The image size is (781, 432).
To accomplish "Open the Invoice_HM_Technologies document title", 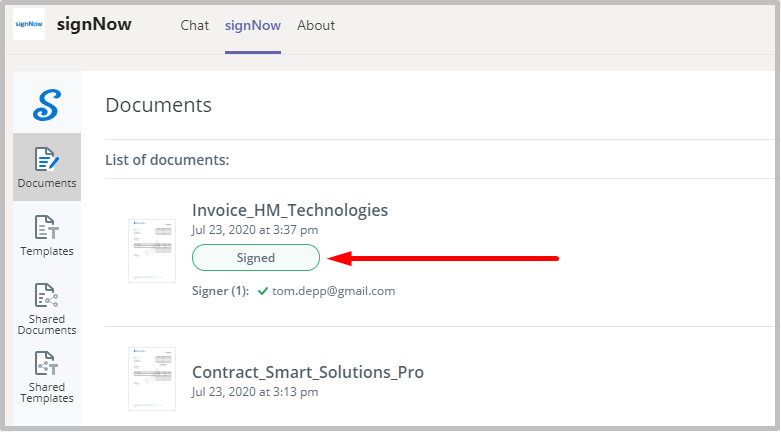I will coord(290,210).
